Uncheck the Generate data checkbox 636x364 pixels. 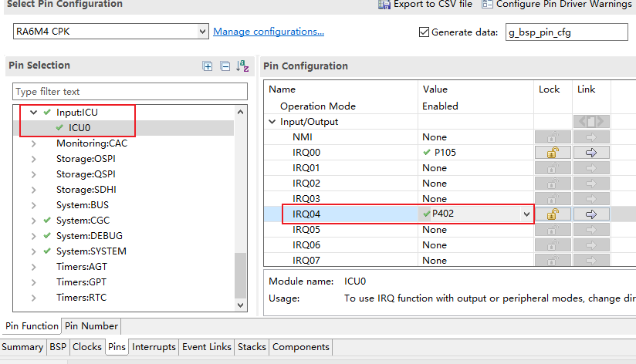[x=424, y=32]
